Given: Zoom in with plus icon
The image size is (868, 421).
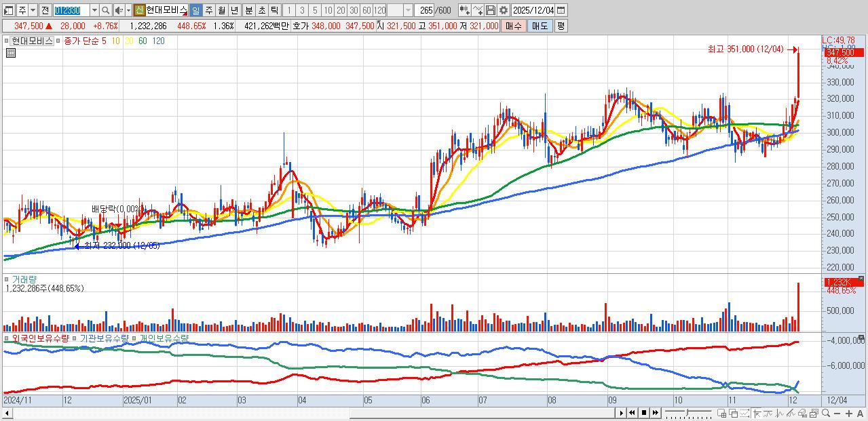Looking at the screenshot, I should pyautogui.click(x=848, y=413).
